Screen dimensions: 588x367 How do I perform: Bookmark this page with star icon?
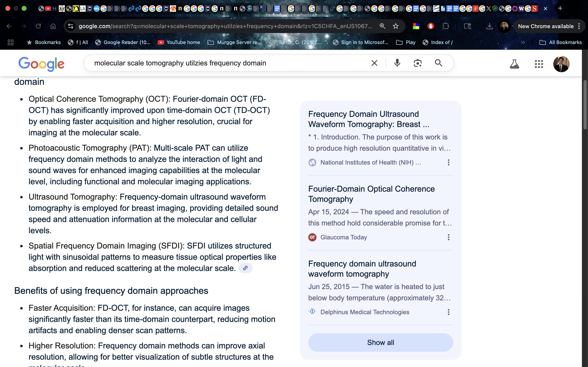[x=395, y=26]
